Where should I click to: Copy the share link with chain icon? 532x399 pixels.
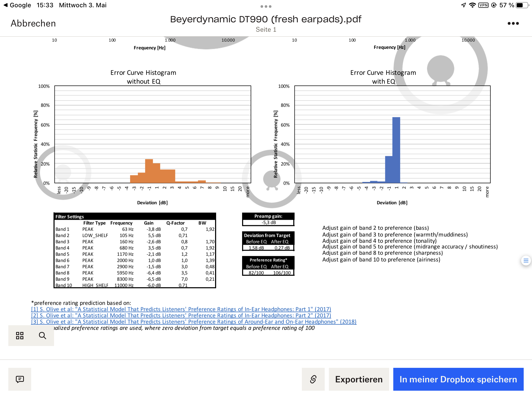pos(313,379)
